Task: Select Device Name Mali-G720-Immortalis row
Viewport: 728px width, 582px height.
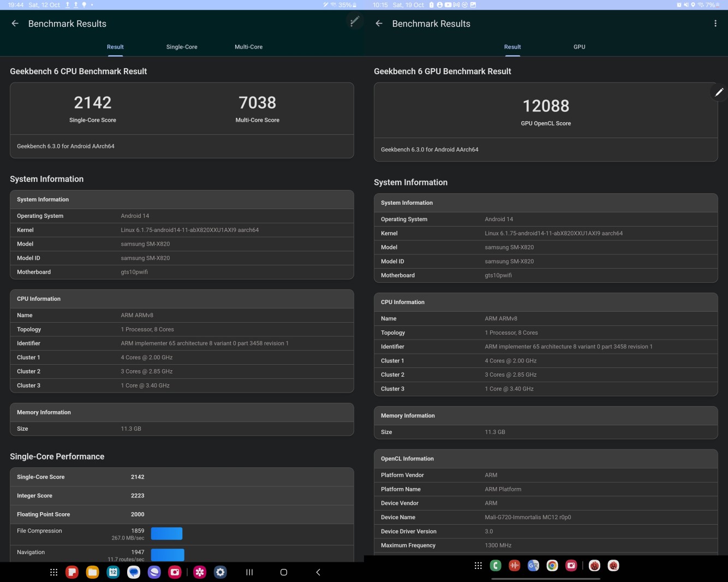Action: pos(546,517)
